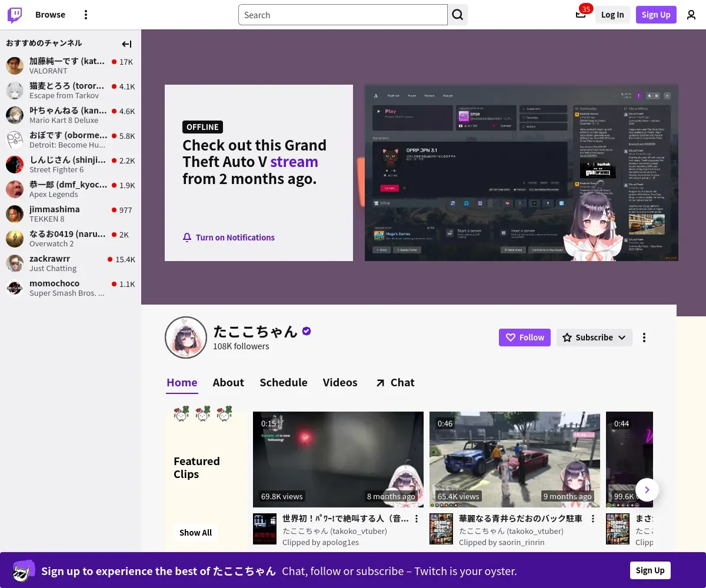Click the Mario Kart 8 Deluxe label
Viewport: 706px width, 588px height.
pos(64,120)
